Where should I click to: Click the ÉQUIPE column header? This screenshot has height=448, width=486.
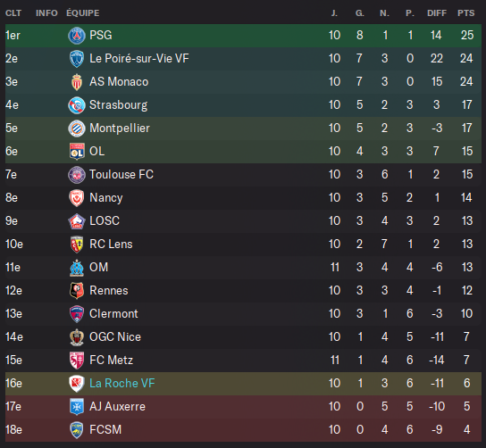83,13
